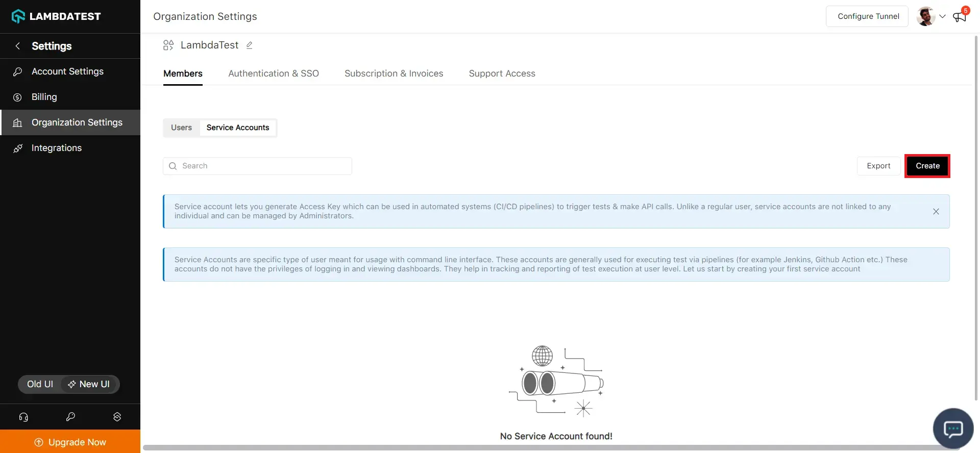Open the Authentication & SSO tab
Viewport: 980px width, 453px height.
pyautogui.click(x=273, y=73)
